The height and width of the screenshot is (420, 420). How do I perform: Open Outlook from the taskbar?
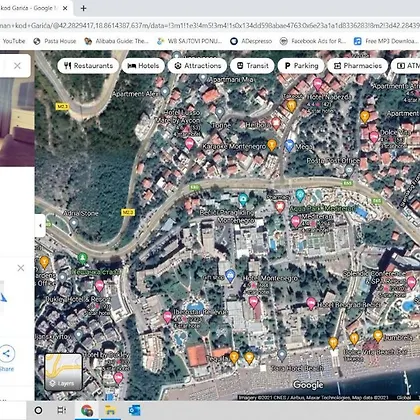click(x=134, y=410)
